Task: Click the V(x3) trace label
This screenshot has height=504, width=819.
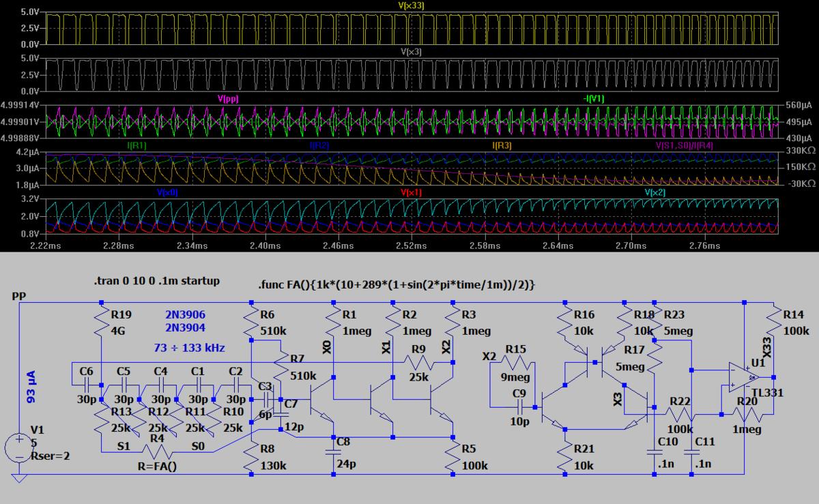Action: pos(412,52)
